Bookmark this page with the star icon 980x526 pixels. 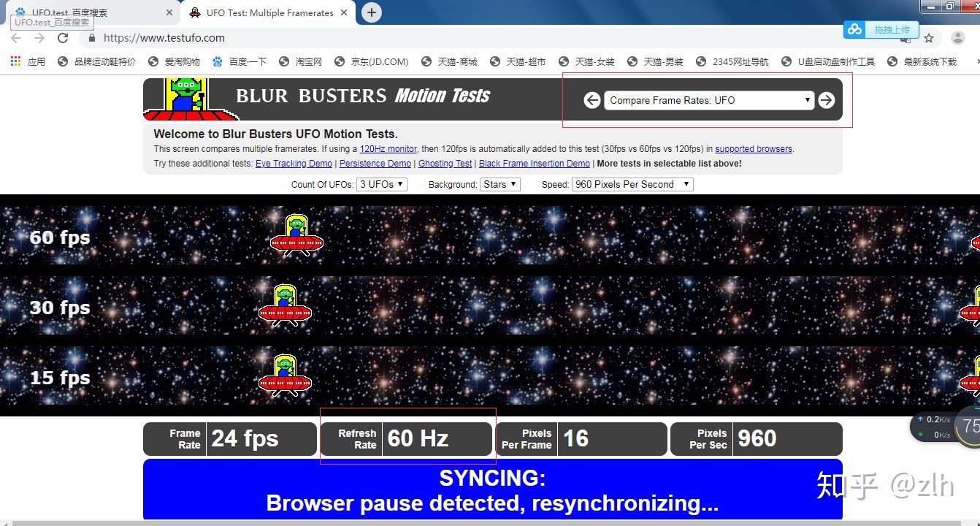pos(929,38)
